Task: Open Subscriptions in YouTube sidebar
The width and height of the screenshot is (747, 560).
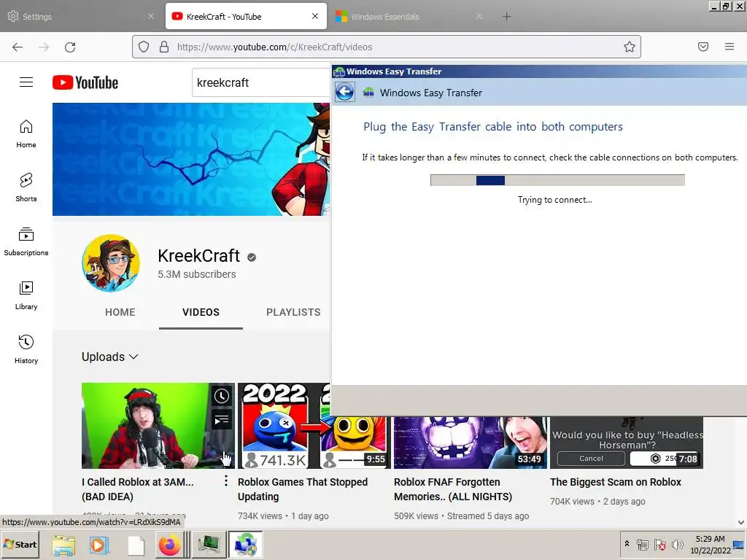Action: click(26, 241)
